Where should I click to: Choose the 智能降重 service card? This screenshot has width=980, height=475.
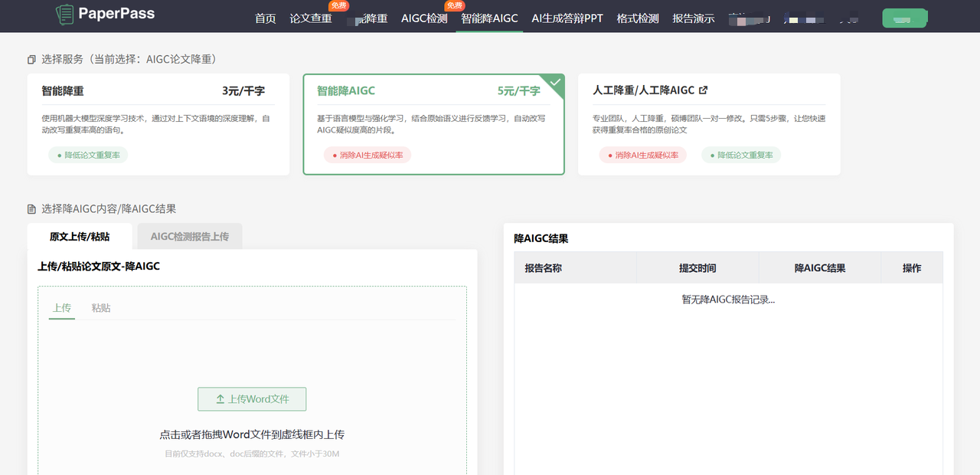(158, 124)
